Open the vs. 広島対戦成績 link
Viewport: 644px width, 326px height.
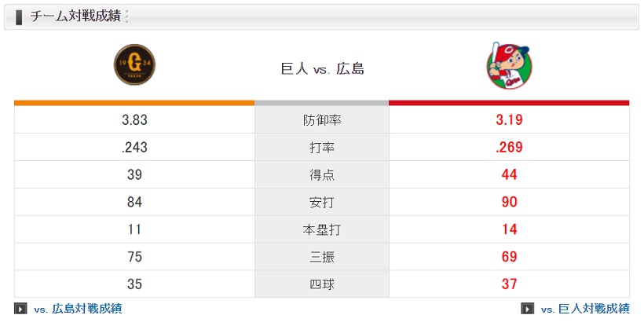[x=78, y=309]
